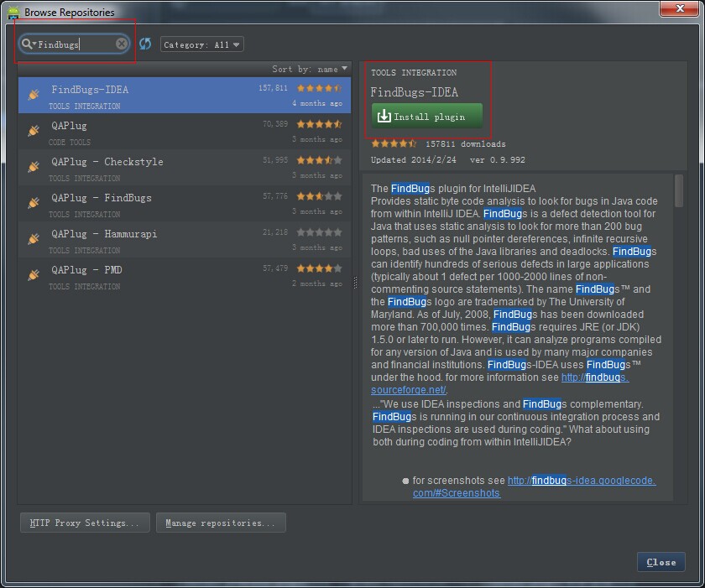
Task: Click the CODE TOOLS category label
Action: point(70,143)
